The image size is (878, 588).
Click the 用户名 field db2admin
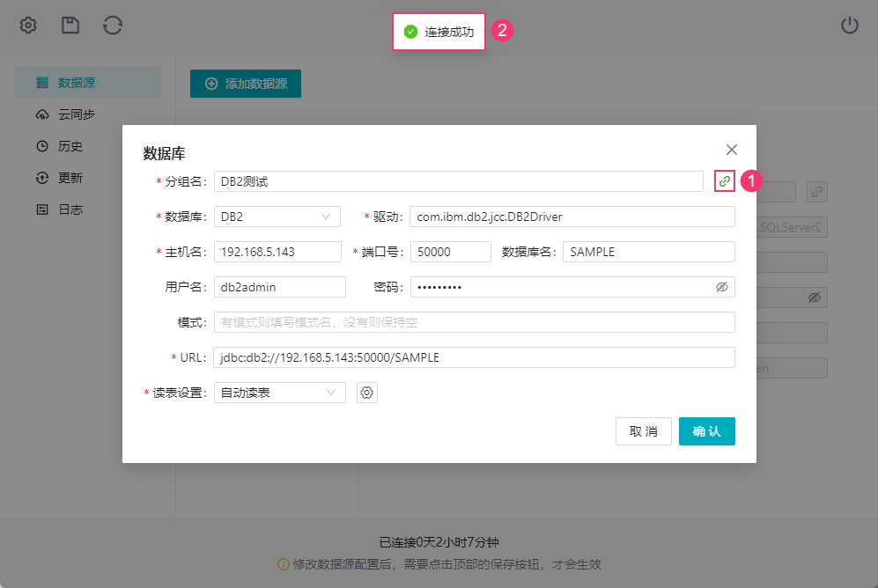279,287
